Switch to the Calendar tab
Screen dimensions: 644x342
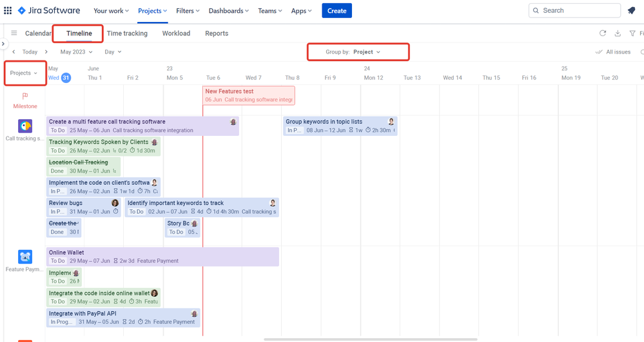[38, 33]
